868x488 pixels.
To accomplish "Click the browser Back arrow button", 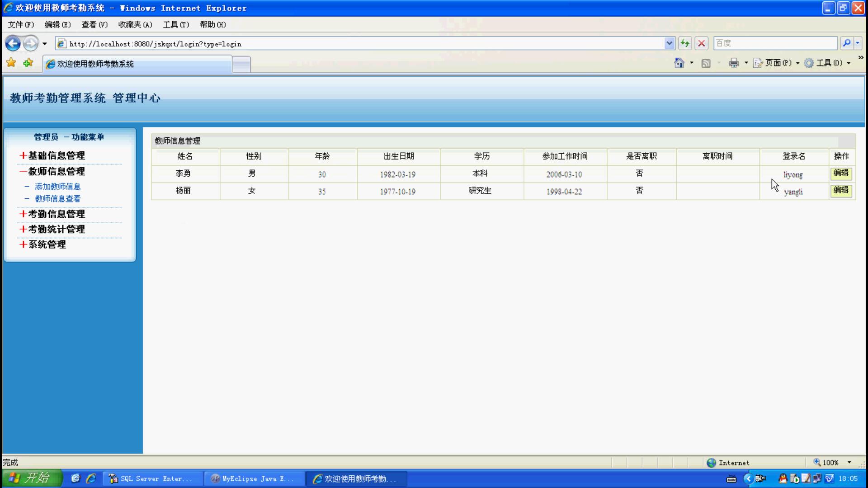I will (x=13, y=43).
